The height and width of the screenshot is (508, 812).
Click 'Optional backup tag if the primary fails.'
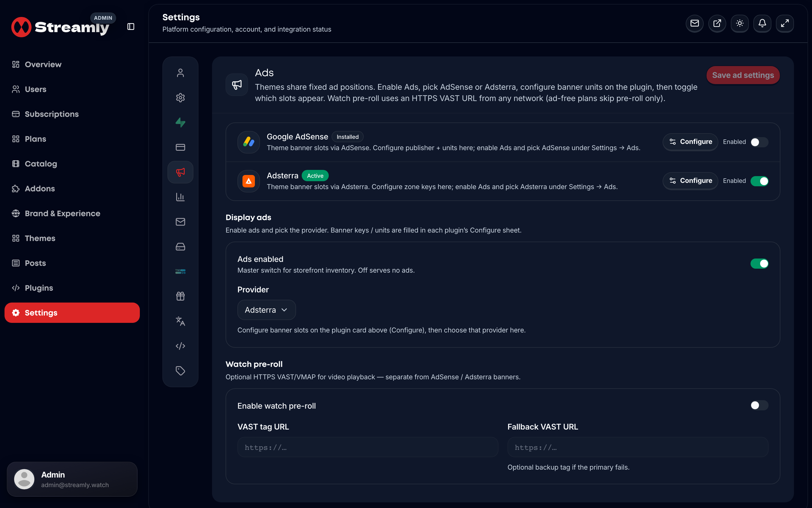pyautogui.click(x=568, y=467)
